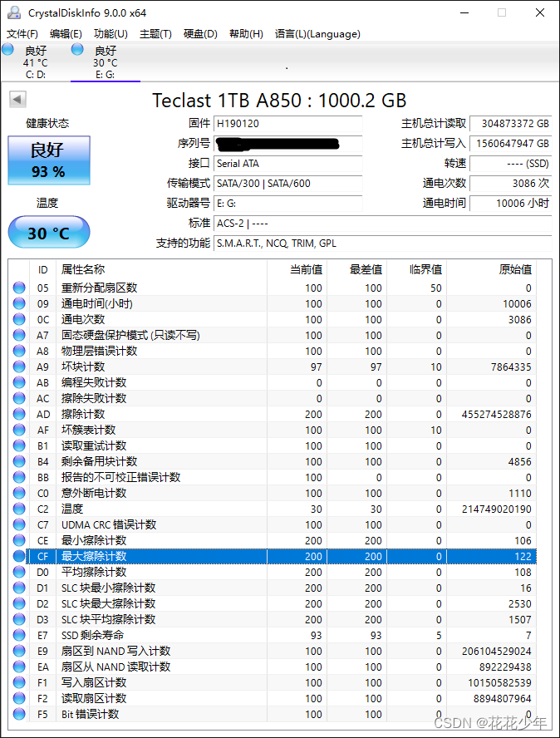
Task: Click the 临界值 column header
Action: (x=416, y=270)
